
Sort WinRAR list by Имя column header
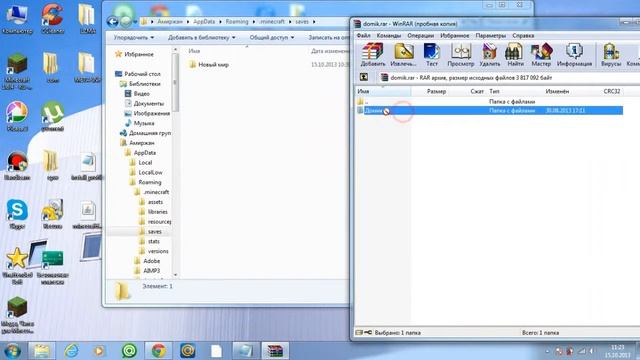pos(383,91)
